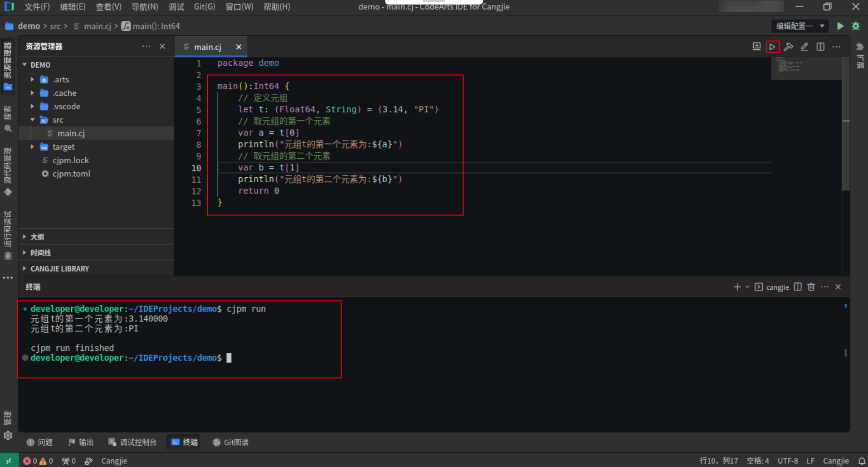Collapse the src folder
This screenshot has width=868, height=467.
[32, 120]
